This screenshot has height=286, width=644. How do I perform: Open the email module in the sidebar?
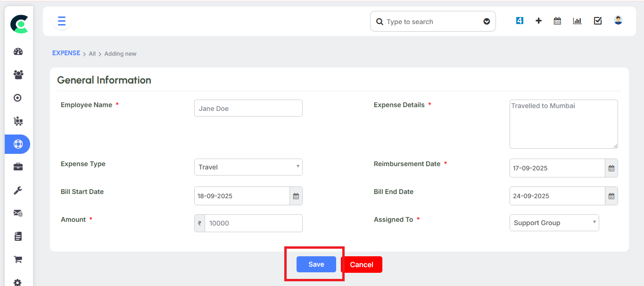click(x=17, y=213)
